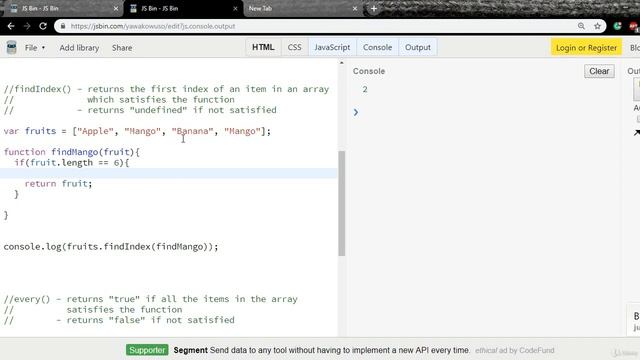Image resolution: width=640 pixels, height=360 pixels.
Task: Click the "var fruits" array declaration line
Action: pos(137,131)
